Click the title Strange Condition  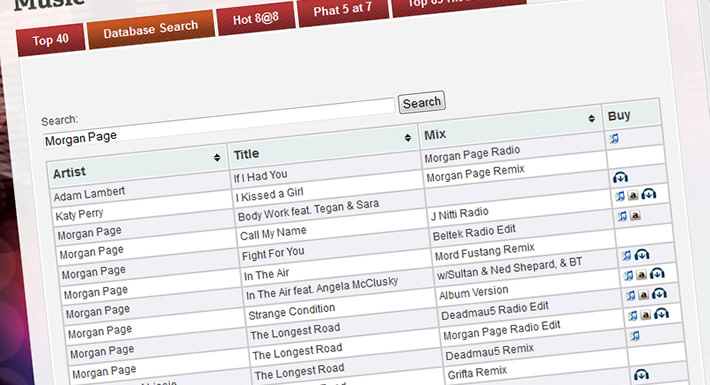click(x=292, y=312)
